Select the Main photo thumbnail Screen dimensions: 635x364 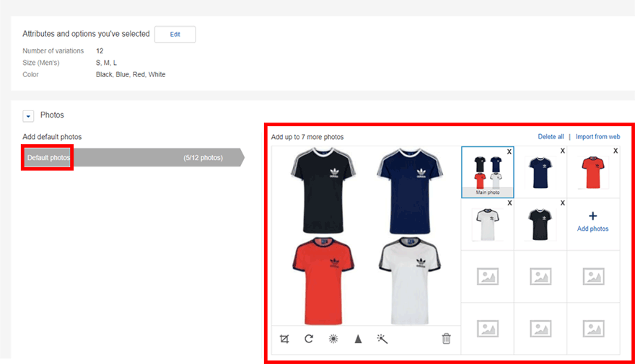(488, 172)
